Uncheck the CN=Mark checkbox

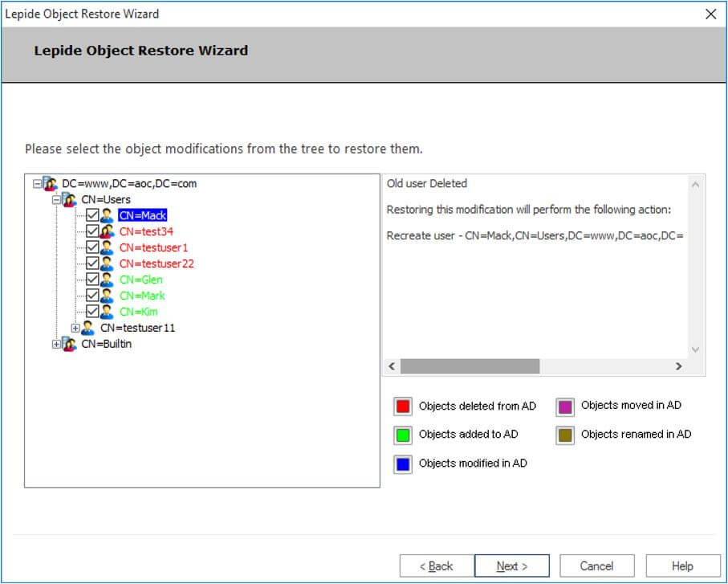pyautogui.click(x=92, y=296)
